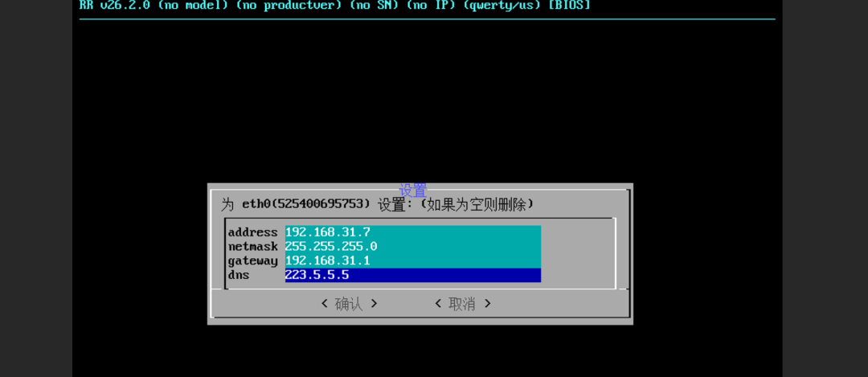
Task: Click the 设置 dialog title
Action: (413, 191)
